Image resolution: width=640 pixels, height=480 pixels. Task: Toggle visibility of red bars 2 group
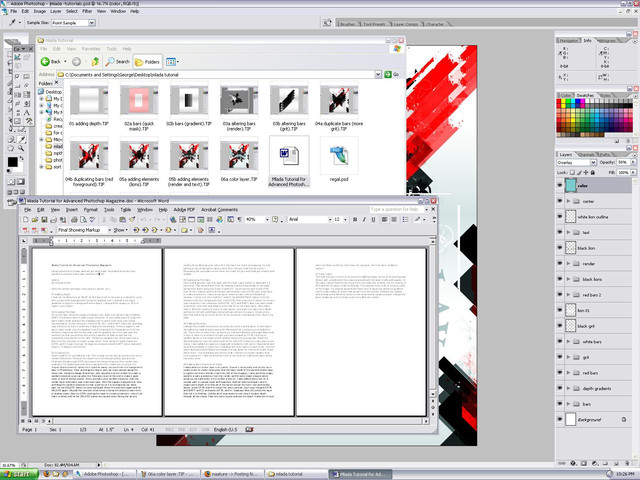point(560,294)
